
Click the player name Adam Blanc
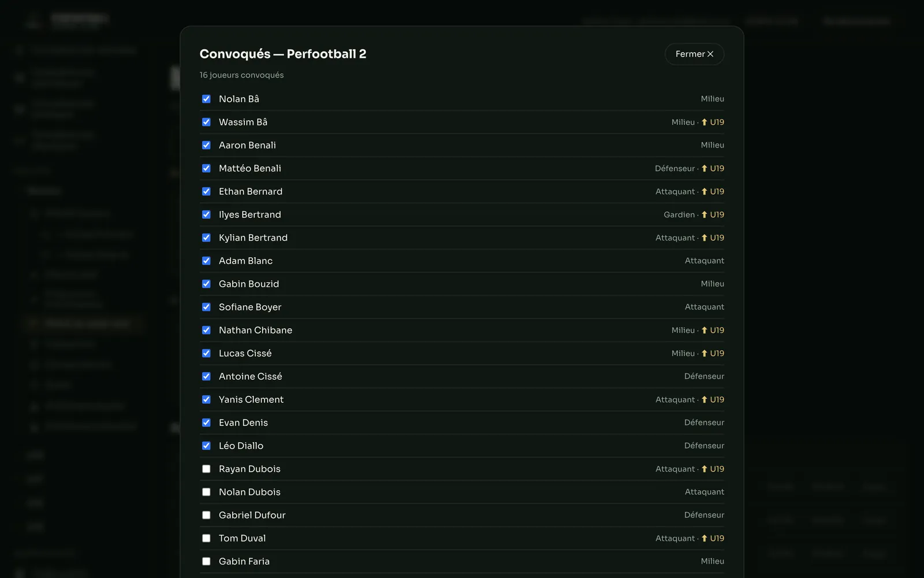[x=245, y=261]
